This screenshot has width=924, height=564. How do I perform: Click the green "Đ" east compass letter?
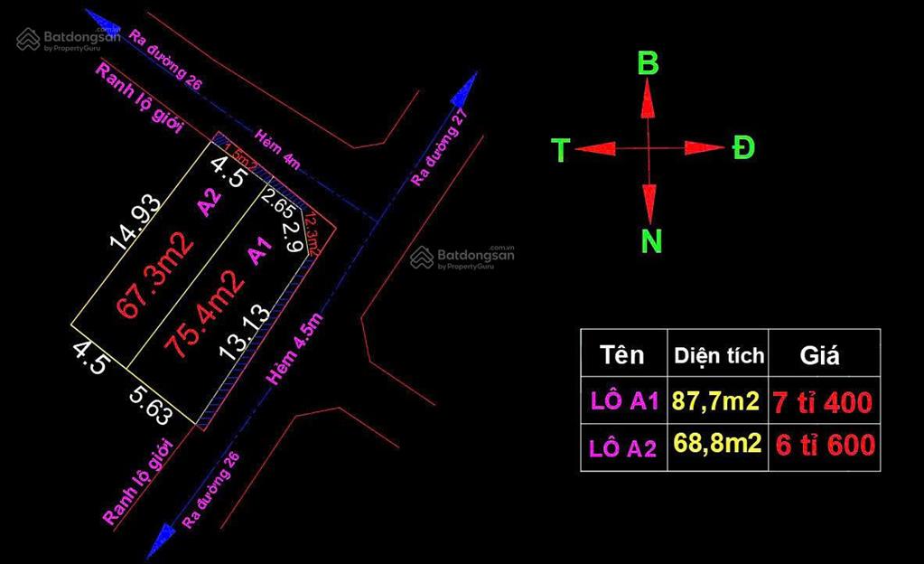tap(743, 147)
